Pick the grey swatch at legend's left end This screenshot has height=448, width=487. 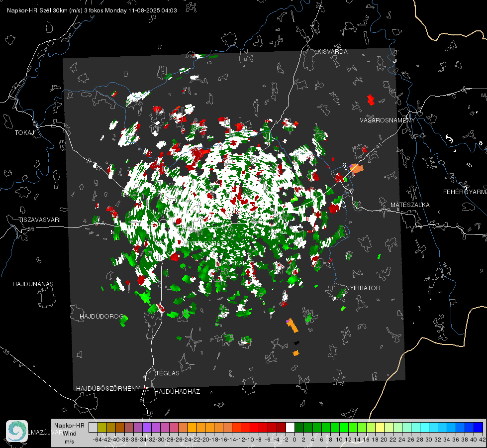(x=93, y=428)
